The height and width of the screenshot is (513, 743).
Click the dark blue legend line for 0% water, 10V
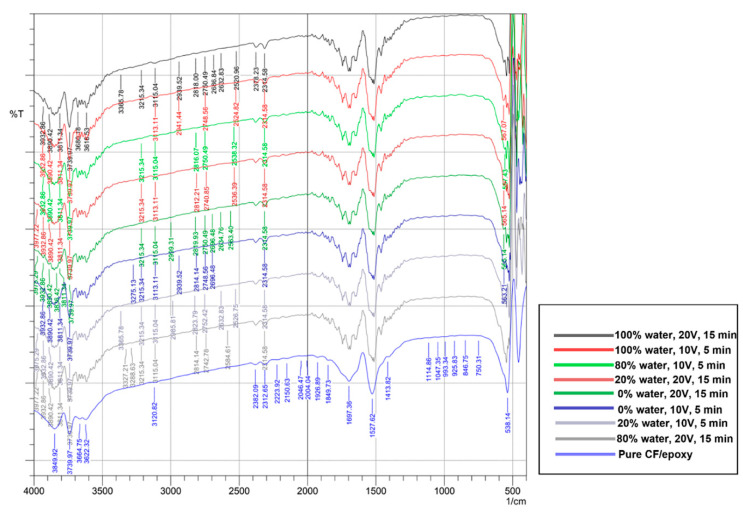(585, 408)
